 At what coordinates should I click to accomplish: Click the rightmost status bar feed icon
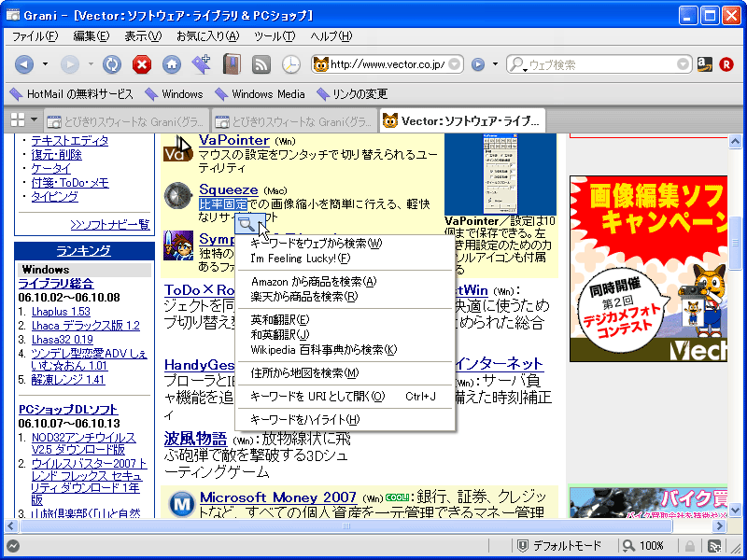coord(713,546)
